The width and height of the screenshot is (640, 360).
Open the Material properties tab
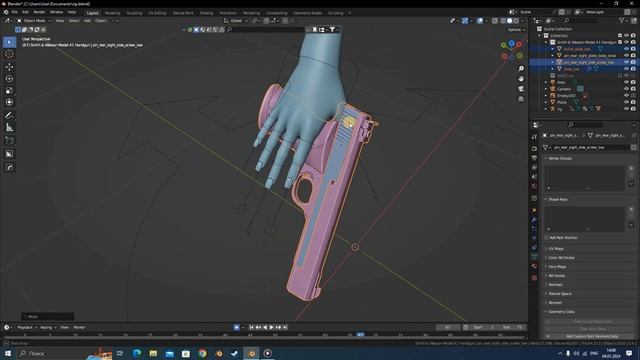point(534,266)
